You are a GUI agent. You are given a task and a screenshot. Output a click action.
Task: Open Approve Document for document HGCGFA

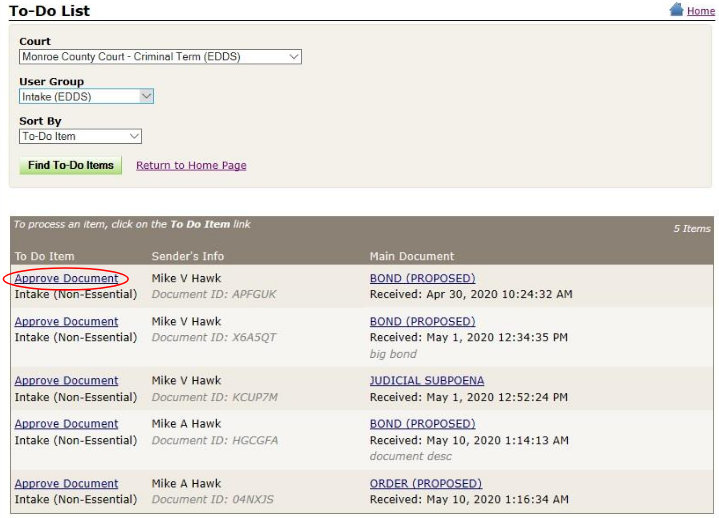click(x=66, y=423)
